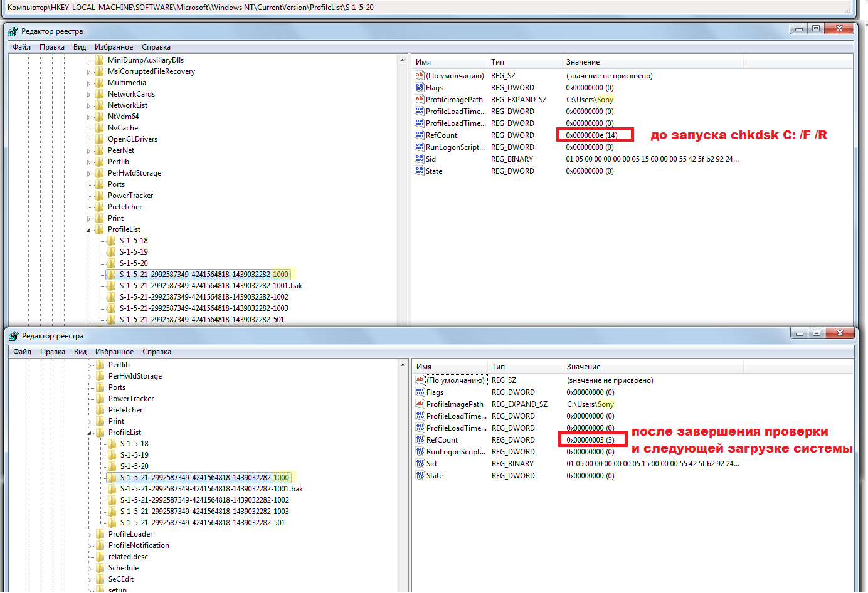Collapse the ProfileList key in upper window

[x=89, y=230]
